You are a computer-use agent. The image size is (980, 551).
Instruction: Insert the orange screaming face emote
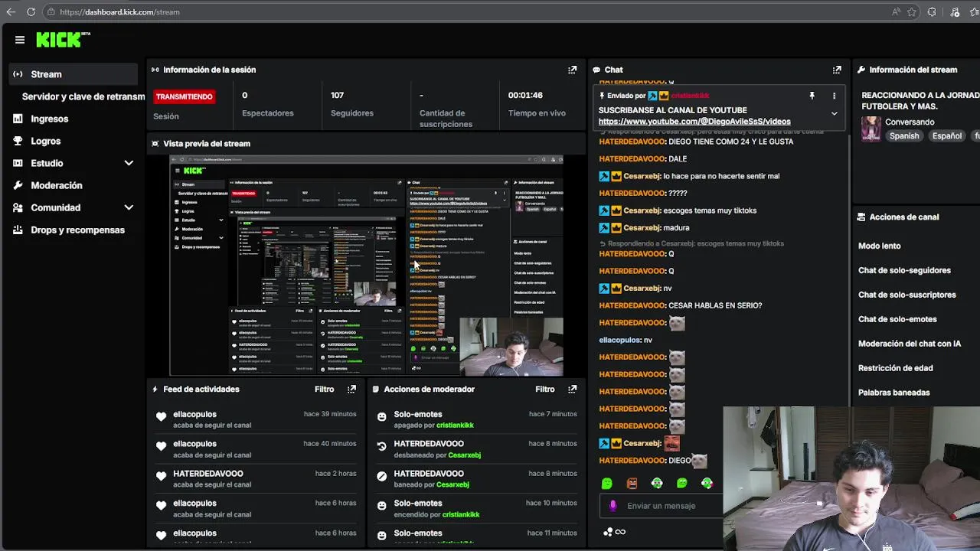[632, 483]
